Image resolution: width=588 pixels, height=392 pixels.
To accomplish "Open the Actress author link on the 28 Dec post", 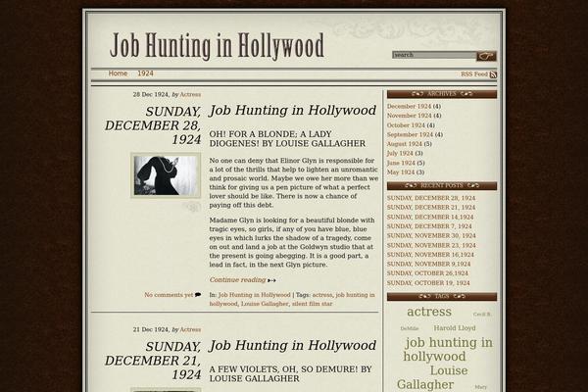I will [x=190, y=94].
